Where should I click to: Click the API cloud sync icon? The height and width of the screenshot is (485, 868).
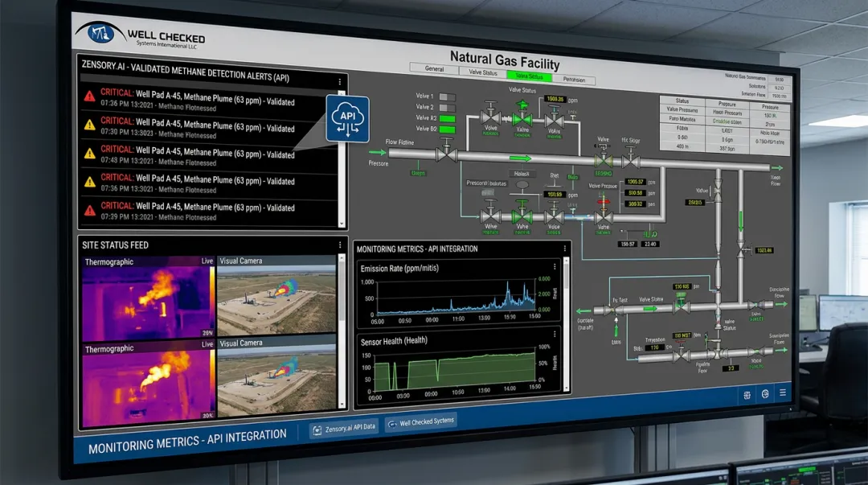(347, 118)
